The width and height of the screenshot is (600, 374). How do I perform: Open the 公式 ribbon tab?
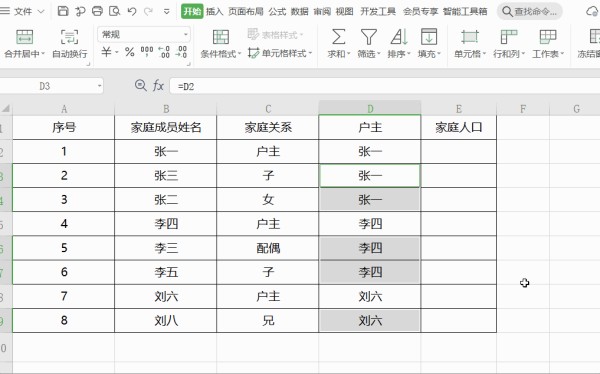pos(277,11)
